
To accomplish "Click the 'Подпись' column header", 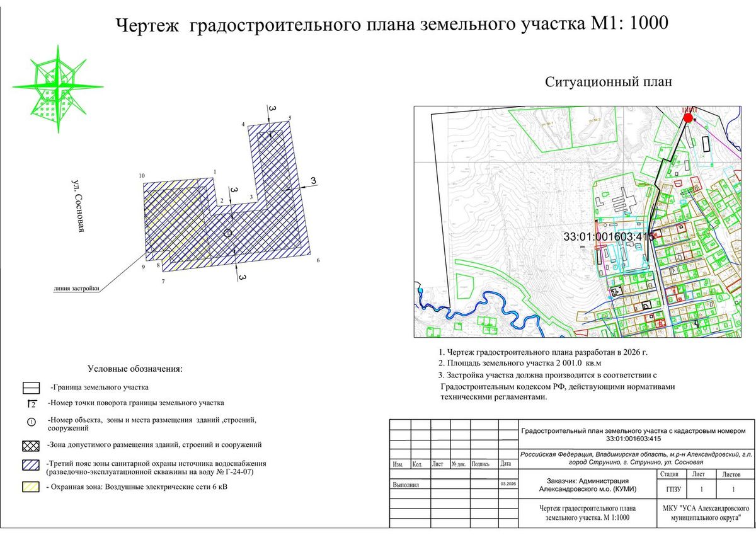I will point(481,464).
